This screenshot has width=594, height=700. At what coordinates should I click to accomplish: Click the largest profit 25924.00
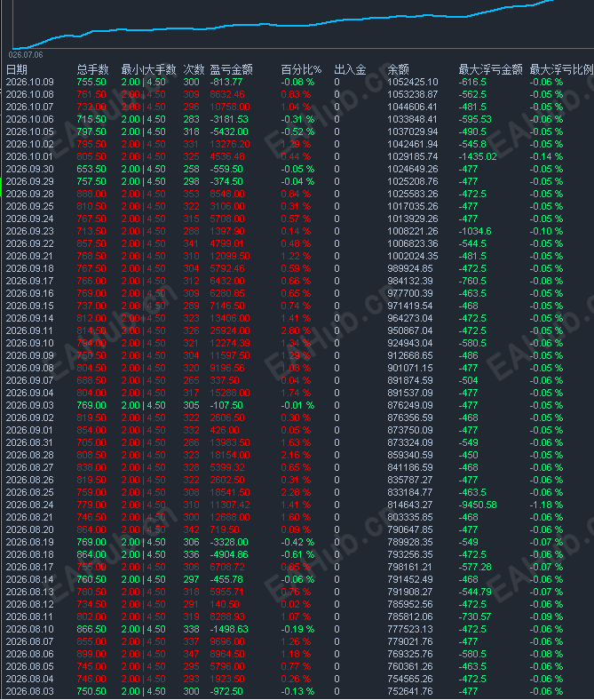pos(230,330)
